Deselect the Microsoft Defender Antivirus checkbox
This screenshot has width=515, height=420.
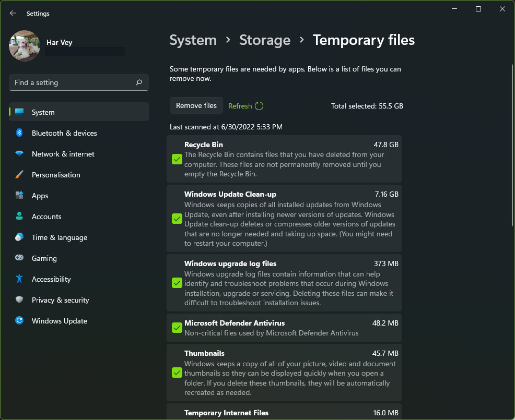(x=177, y=328)
